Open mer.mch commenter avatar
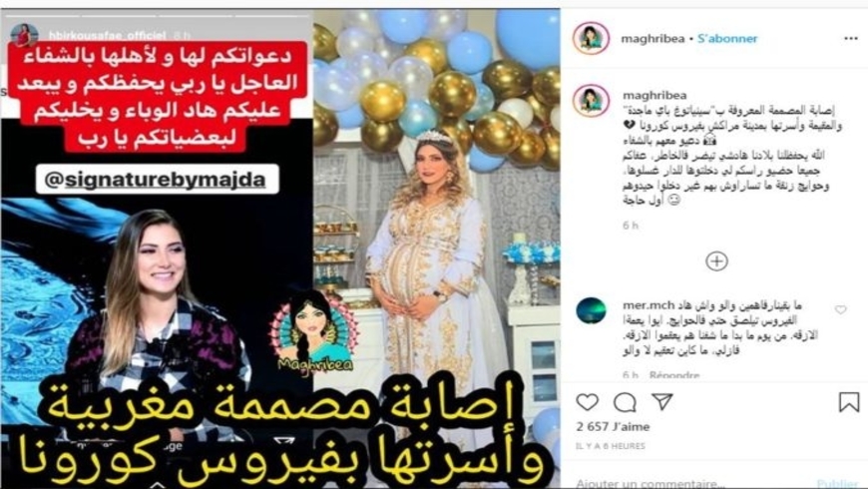868x489 pixels. pyautogui.click(x=591, y=310)
